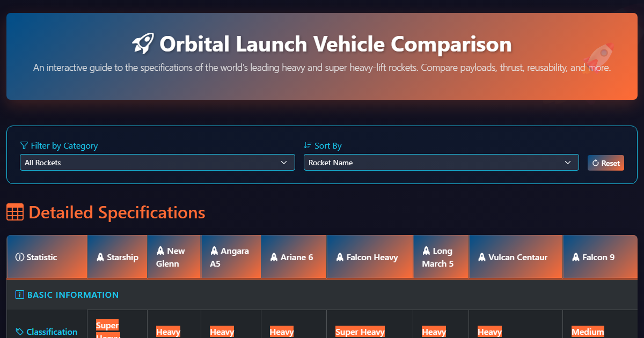The image size is (644, 338).
Task: Select the Falcon Heavy column header
Action: 370,257
